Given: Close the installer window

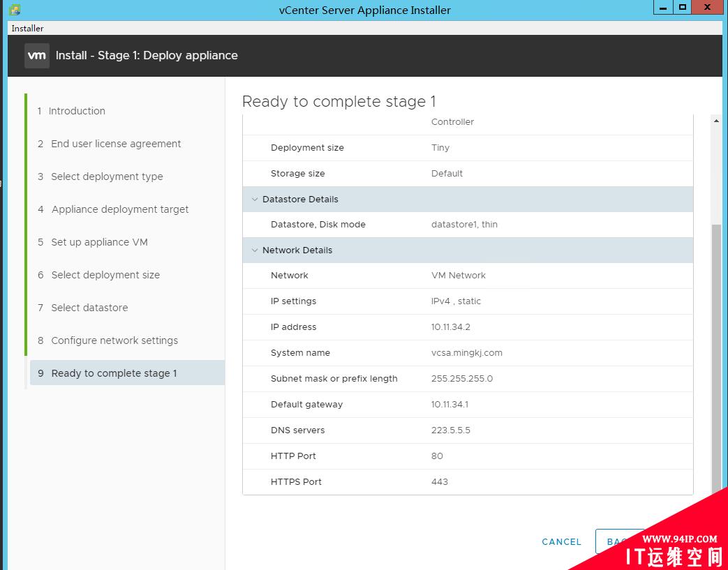Looking at the screenshot, I should click(708, 8).
